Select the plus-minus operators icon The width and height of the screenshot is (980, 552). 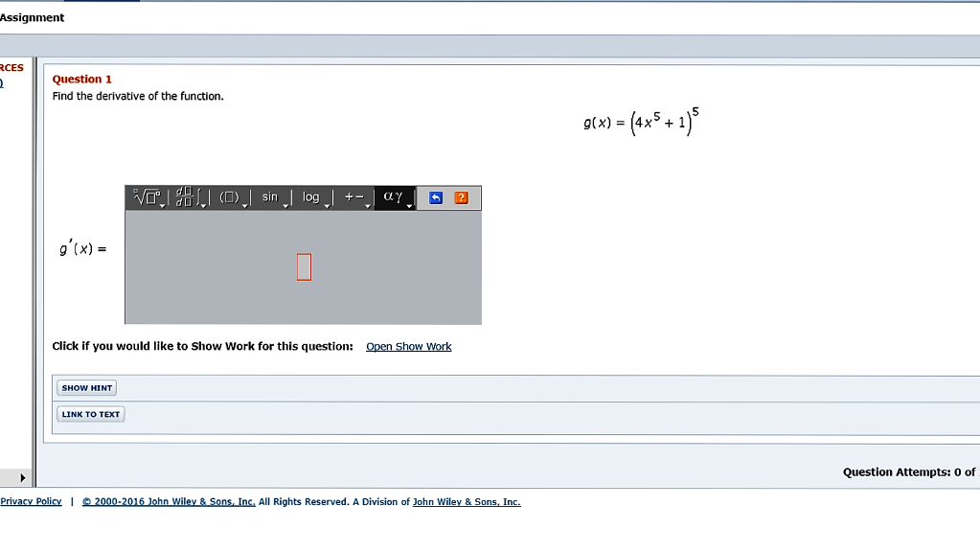click(353, 196)
